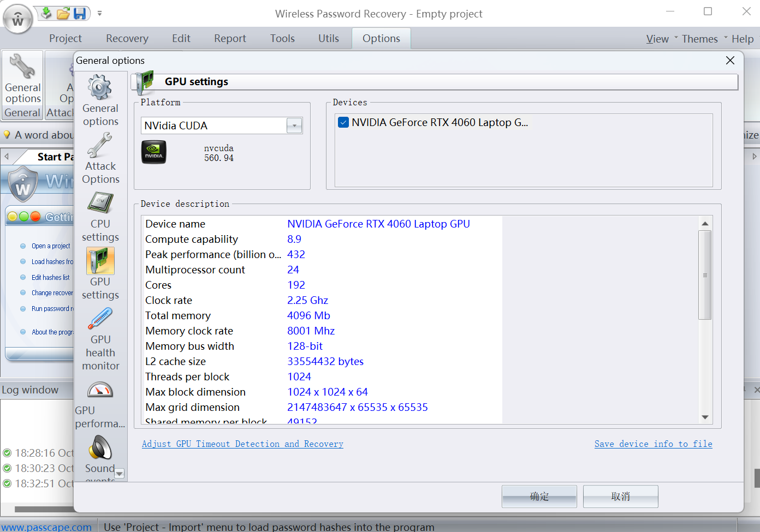Image resolution: width=760 pixels, height=532 pixels.
Task: Click the NVIDIA logo icon
Action: pyautogui.click(x=154, y=152)
